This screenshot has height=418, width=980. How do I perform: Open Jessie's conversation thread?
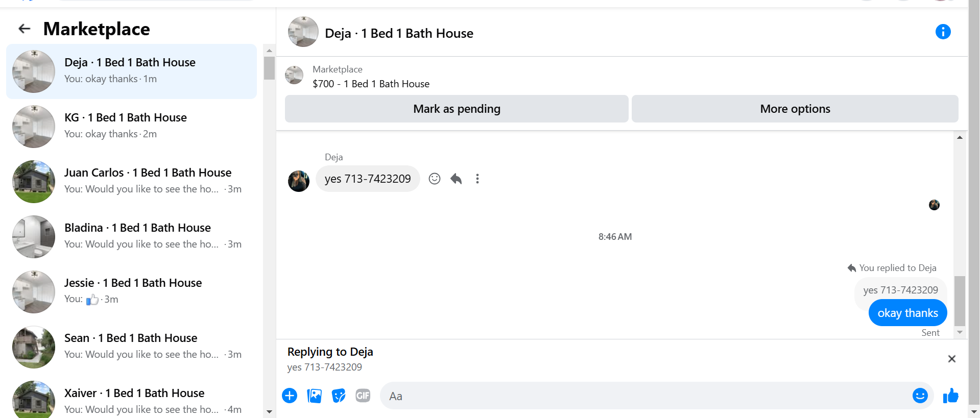click(x=131, y=291)
